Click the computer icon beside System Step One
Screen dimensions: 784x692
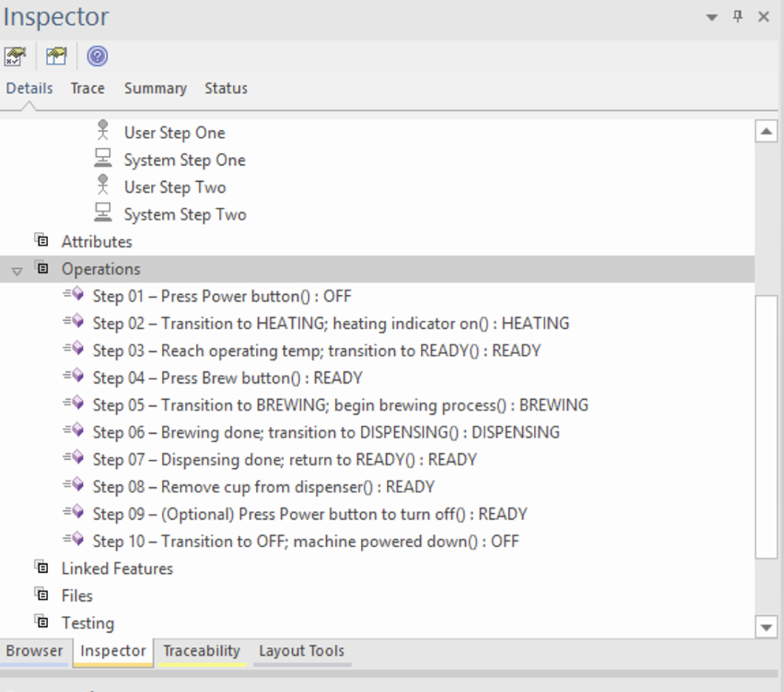[x=103, y=158]
